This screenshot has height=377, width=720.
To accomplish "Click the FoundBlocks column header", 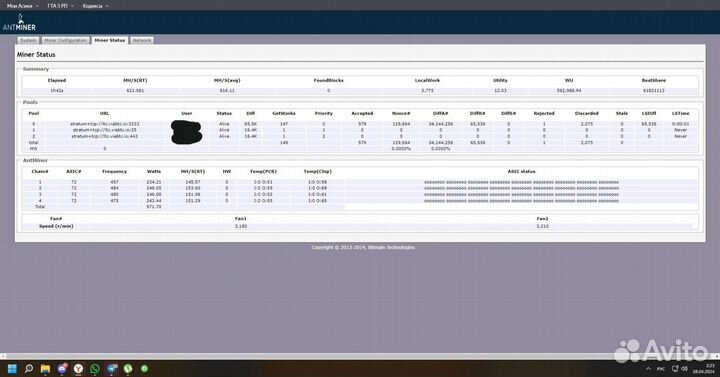I will coord(328,80).
